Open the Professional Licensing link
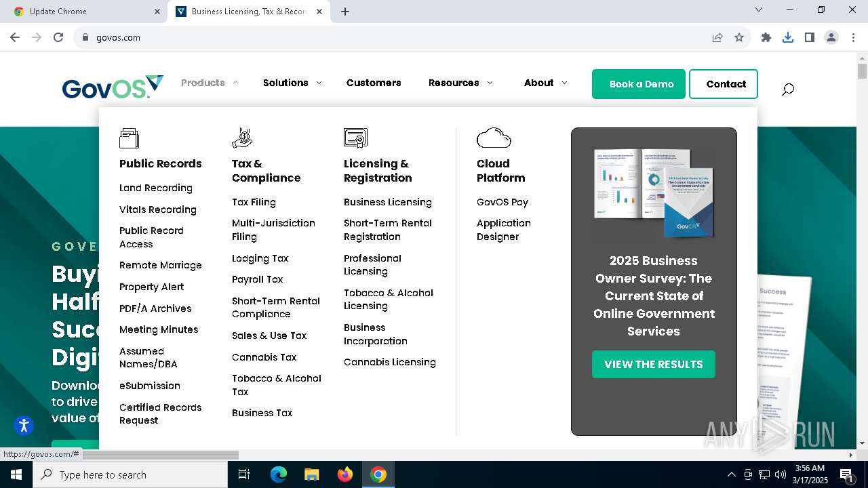Image resolution: width=868 pixels, height=488 pixels. pyautogui.click(x=372, y=264)
